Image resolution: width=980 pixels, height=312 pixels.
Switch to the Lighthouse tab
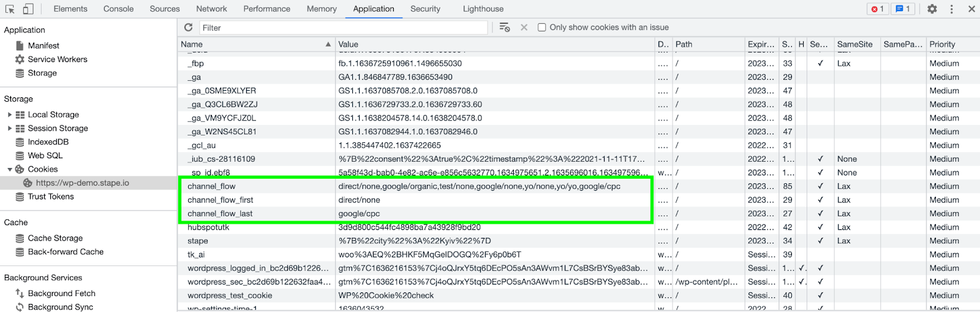coord(483,9)
